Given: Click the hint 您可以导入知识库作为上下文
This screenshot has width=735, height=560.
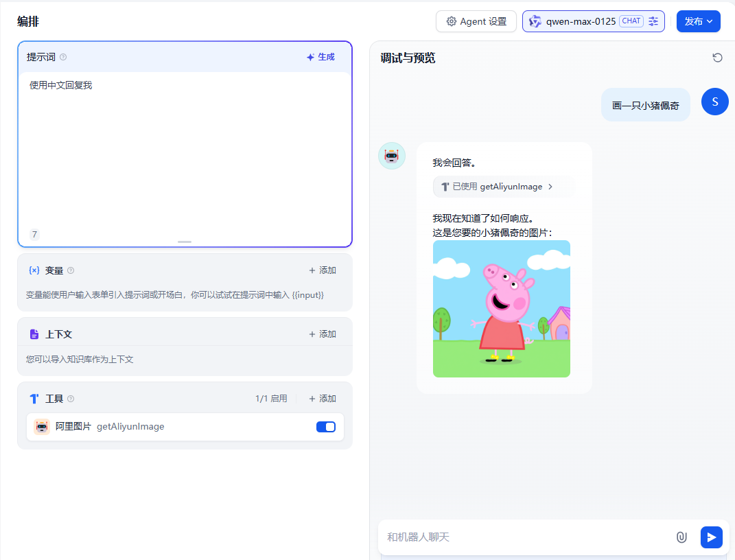Looking at the screenshot, I should click(x=80, y=360).
